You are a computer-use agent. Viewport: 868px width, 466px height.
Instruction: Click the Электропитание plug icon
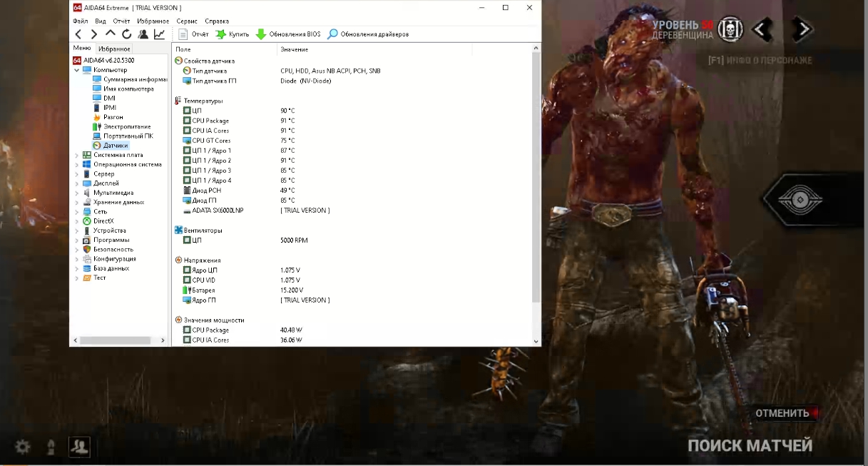click(97, 126)
